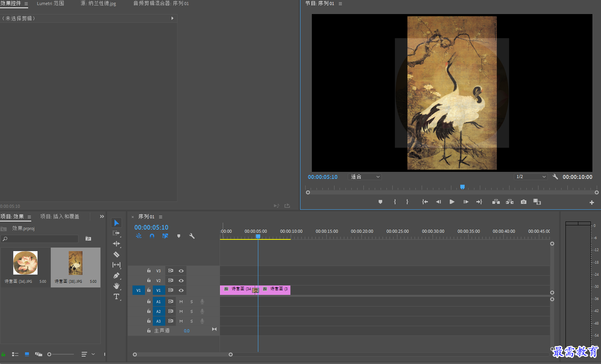Select 诗意画 (34).JPG thumbnail

click(25, 263)
